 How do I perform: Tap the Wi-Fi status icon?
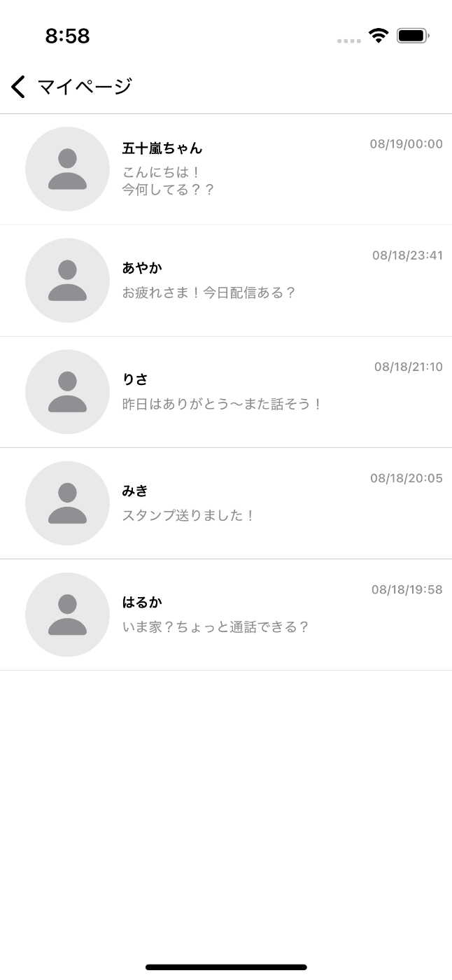[379, 36]
